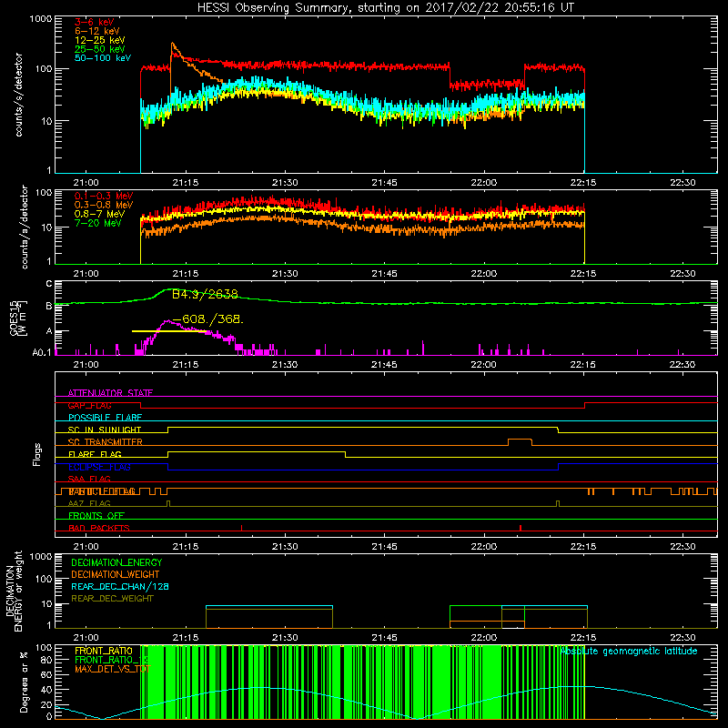Click the GOES15 W m-2 axis label
The image size is (728, 728).
[18, 318]
